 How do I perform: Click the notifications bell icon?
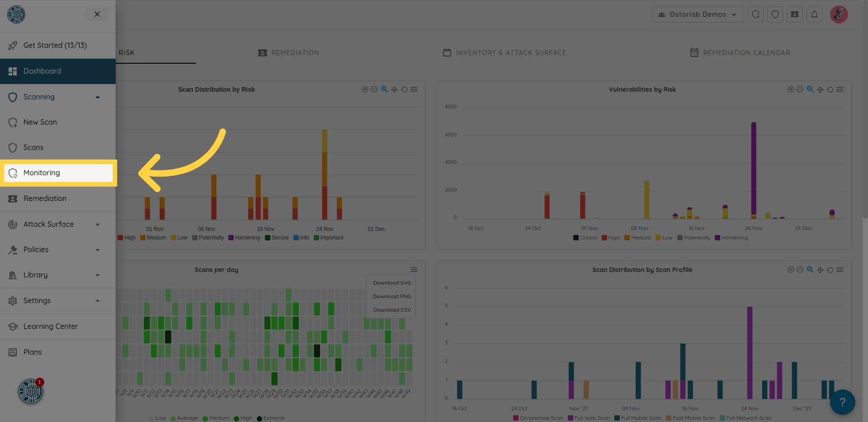[814, 14]
